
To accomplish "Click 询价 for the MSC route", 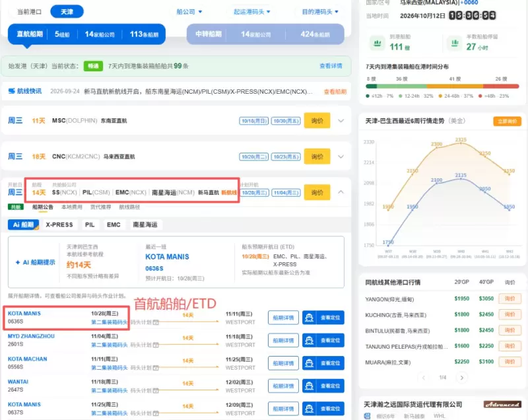I will [x=317, y=121].
